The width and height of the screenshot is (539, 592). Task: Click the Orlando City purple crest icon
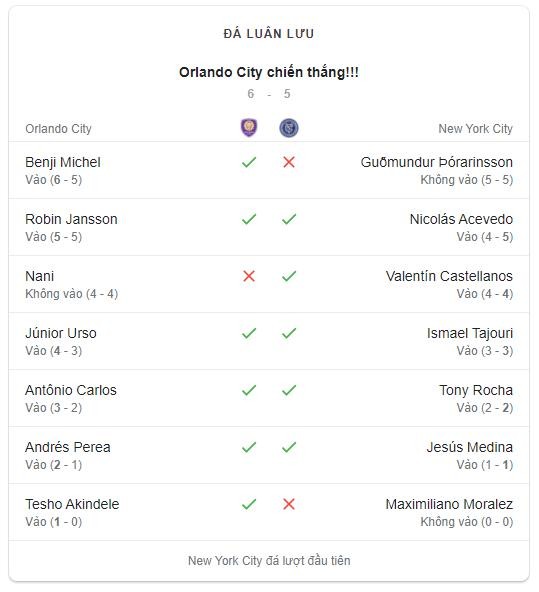pos(249,128)
